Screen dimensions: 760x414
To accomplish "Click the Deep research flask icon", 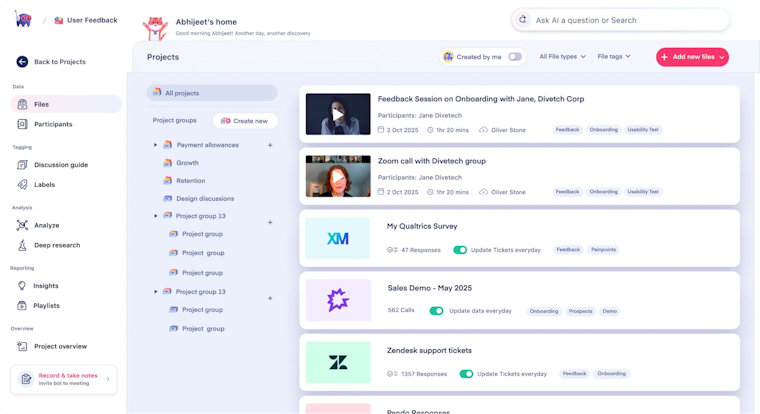I will (x=22, y=245).
